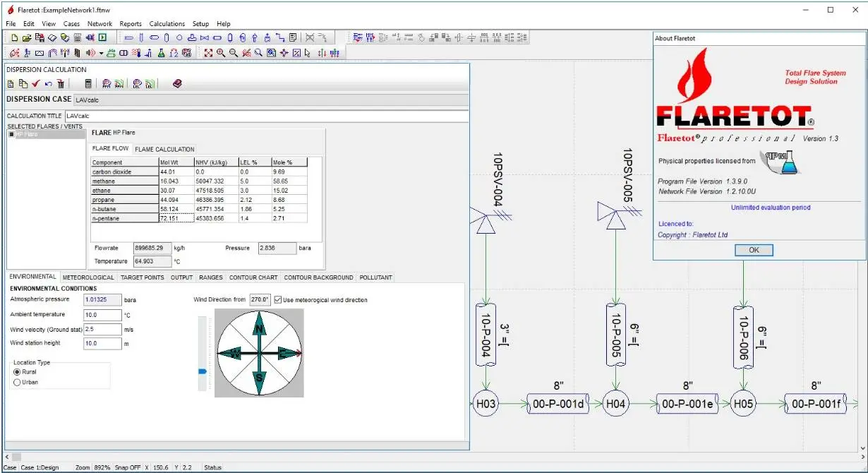
Task: Open the Calculations menu
Action: pyautogui.click(x=167, y=23)
